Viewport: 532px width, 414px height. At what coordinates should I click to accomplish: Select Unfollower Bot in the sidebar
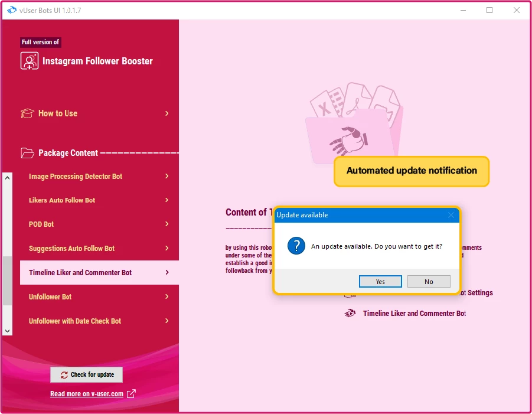coord(99,296)
